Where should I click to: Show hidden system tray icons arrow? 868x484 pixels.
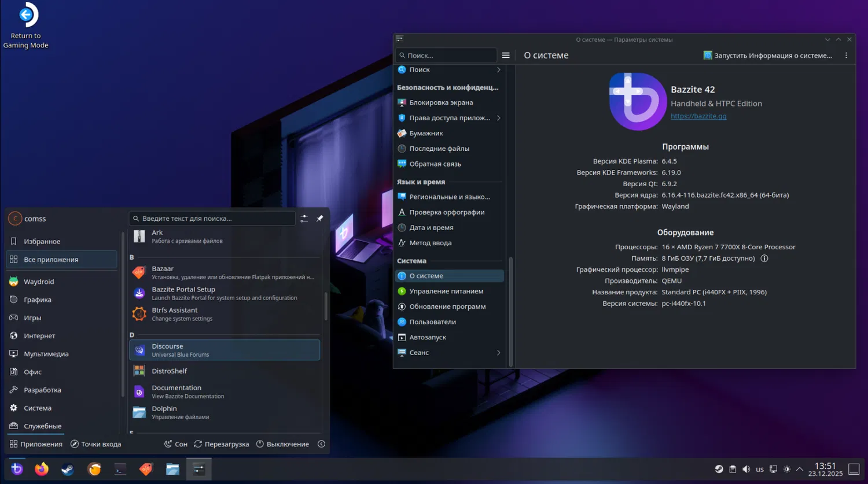pos(800,469)
